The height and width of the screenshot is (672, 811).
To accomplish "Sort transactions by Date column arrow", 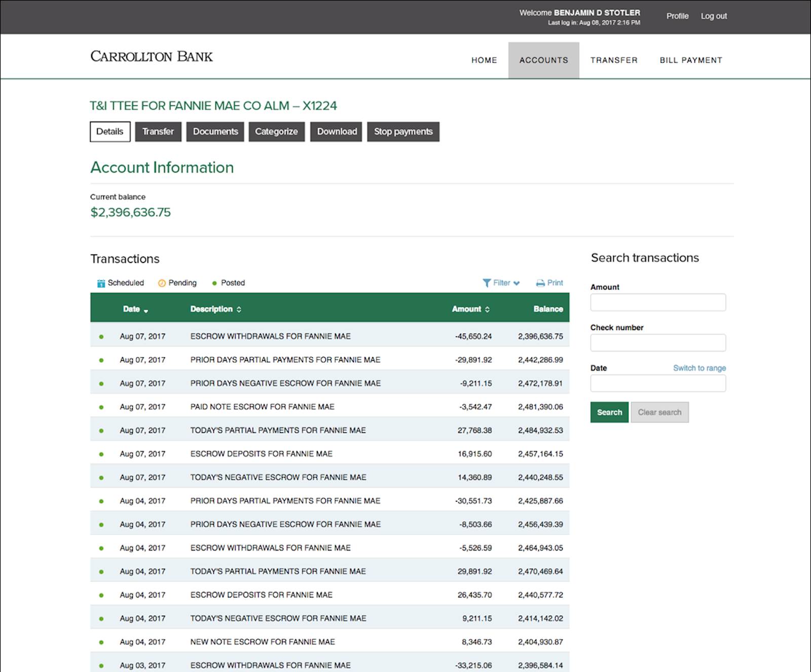I will tap(146, 310).
